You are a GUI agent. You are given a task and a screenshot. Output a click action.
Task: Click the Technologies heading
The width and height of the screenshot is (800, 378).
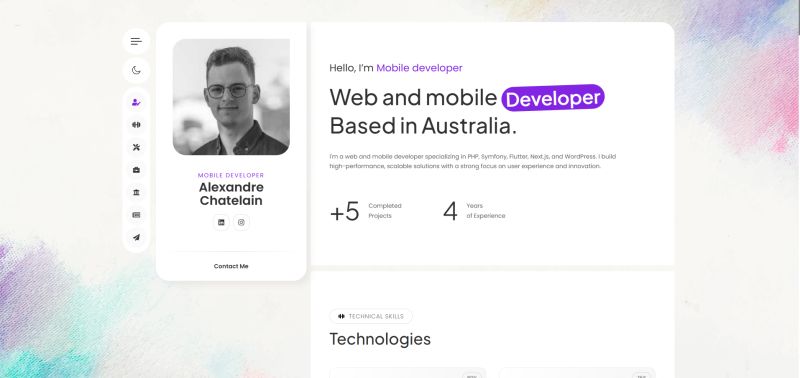(x=380, y=339)
